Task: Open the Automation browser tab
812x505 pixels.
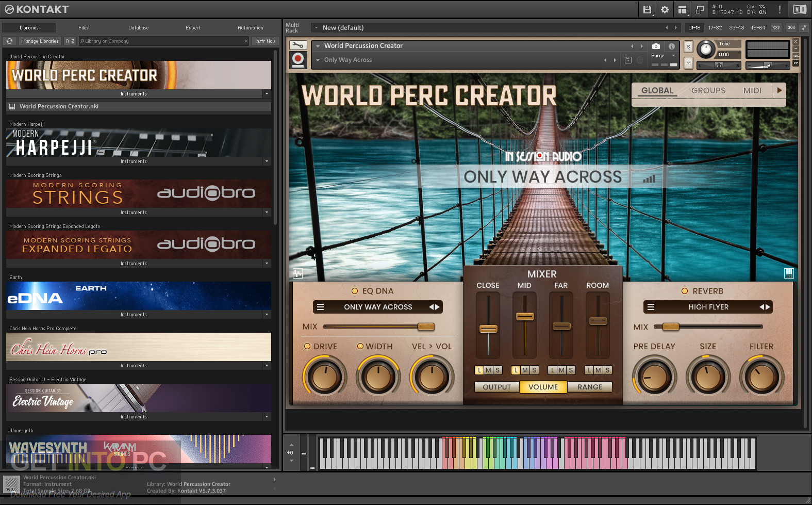Action: (251, 28)
